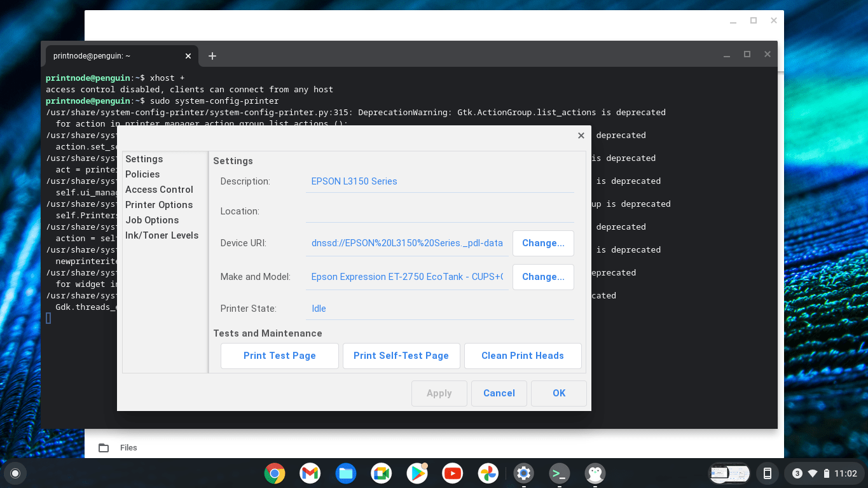Click the Description field EPSON L3150 Series
The height and width of the screenshot is (488, 868).
439,181
